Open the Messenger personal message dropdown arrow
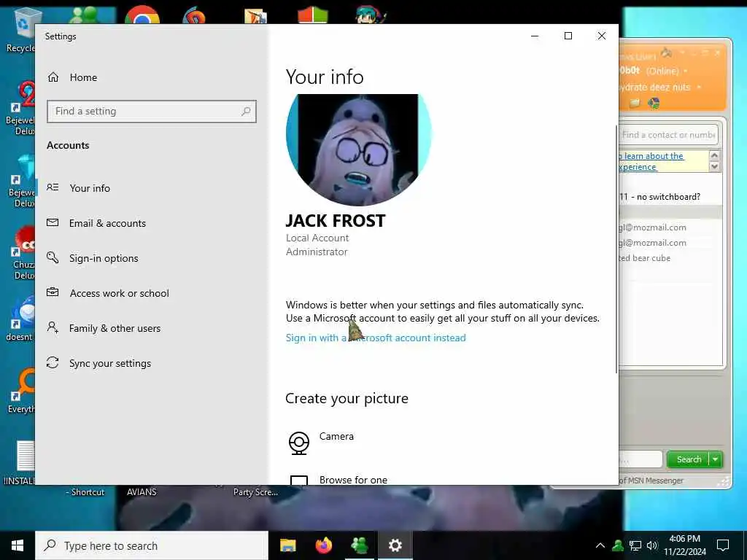This screenshot has height=560, width=747. (699, 87)
